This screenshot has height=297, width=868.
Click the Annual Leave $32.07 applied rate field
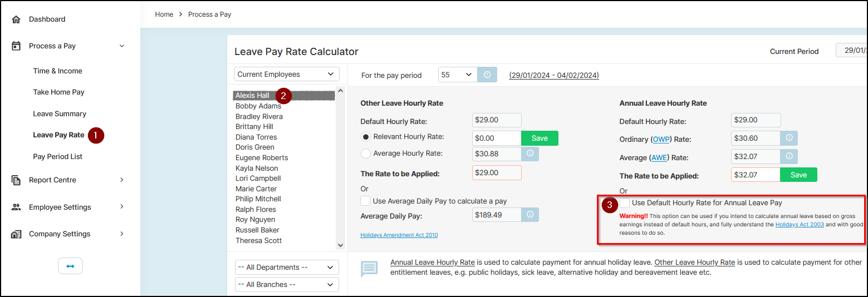coord(756,175)
